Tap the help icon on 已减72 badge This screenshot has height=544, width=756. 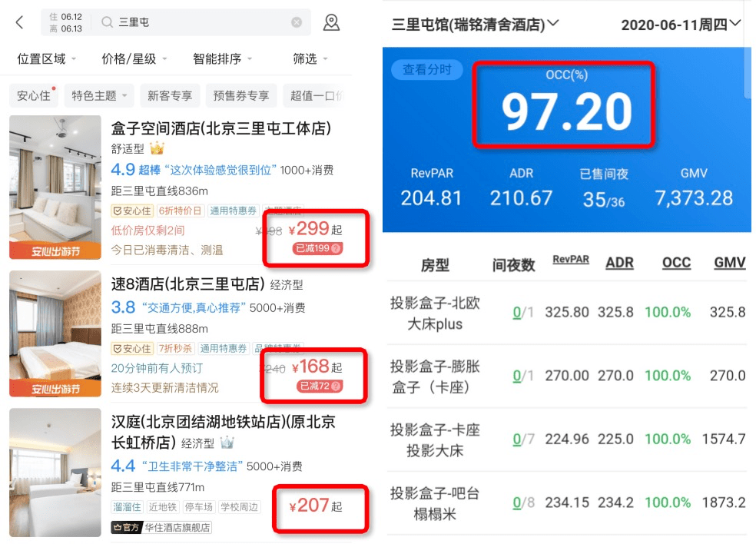(x=336, y=386)
